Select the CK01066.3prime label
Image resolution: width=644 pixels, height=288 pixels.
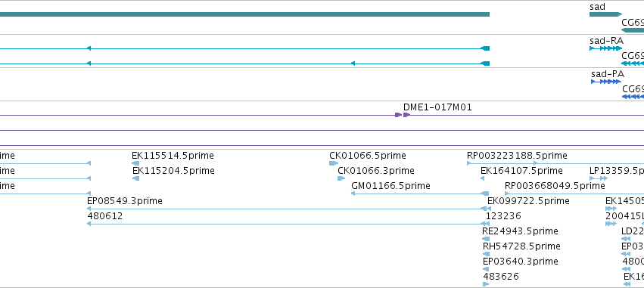pos(376,170)
